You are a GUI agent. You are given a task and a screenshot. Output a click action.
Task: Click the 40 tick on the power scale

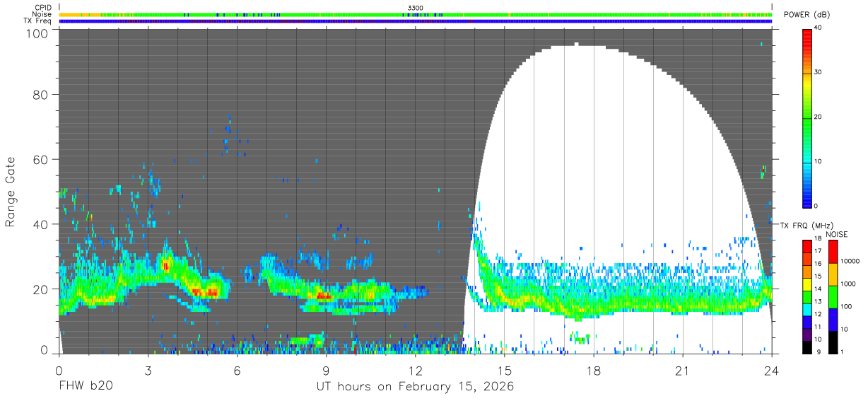pyautogui.click(x=819, y=28)
